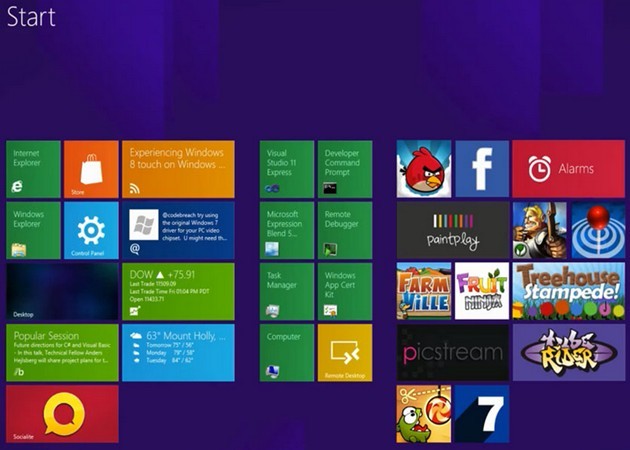
Task: Launch the Fruit Ninja tile
Action: pos(482,291)
